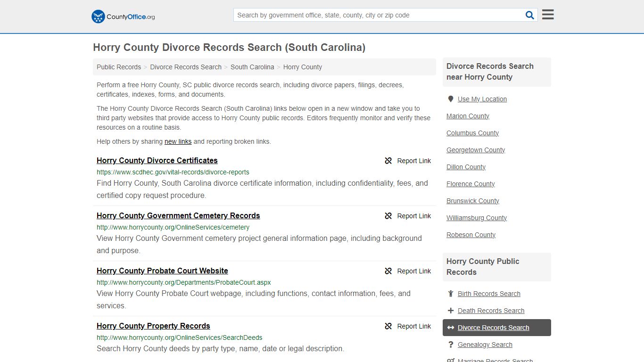Open Marion County link
The width and height of the screenshot is (644, 362).
pos(468,116)
